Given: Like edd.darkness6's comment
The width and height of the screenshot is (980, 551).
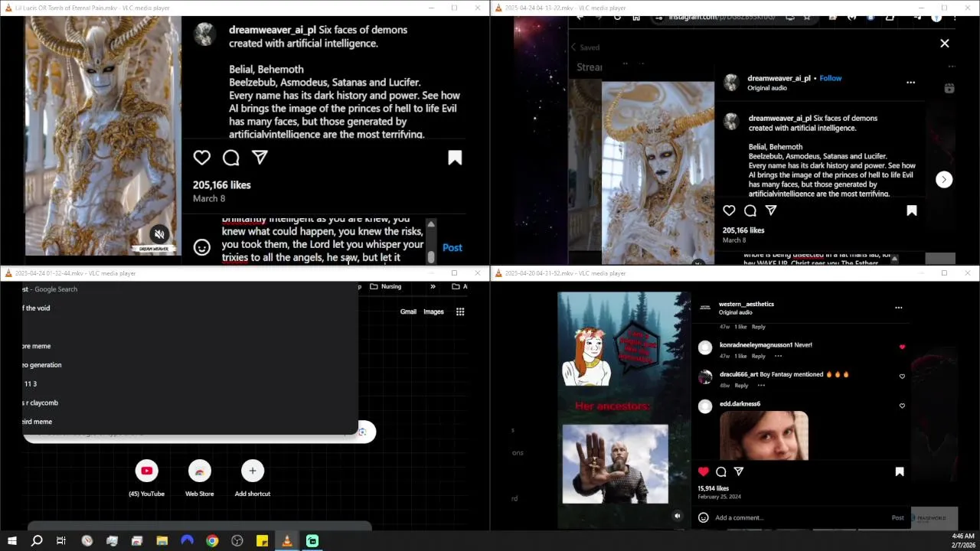Looking at the screenshot, I should (902, 406).
